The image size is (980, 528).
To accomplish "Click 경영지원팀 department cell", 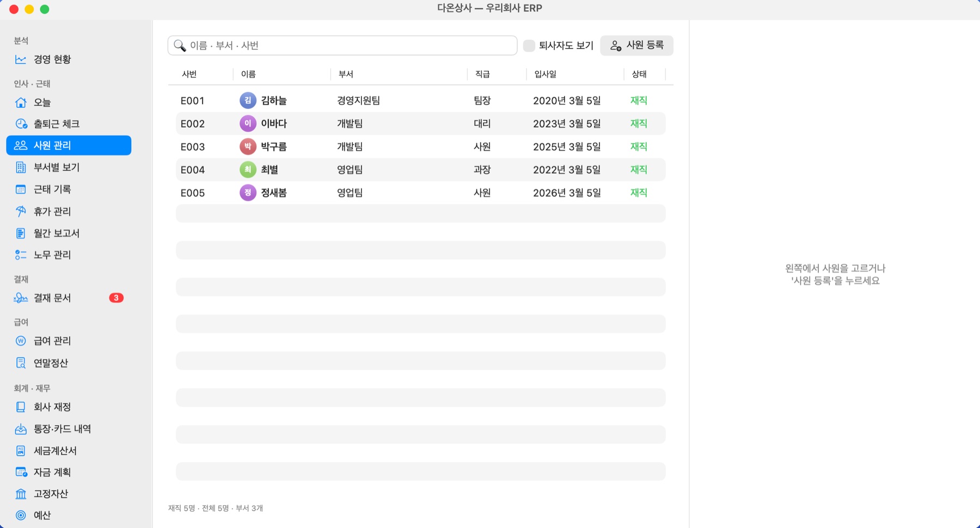I will pos(358,101).
